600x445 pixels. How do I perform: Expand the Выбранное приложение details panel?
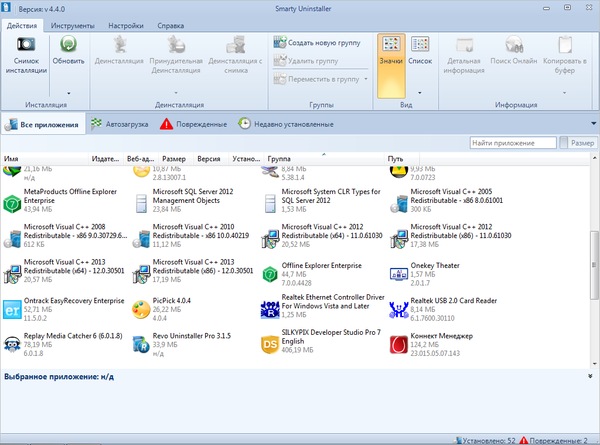(x=590, y=376)
